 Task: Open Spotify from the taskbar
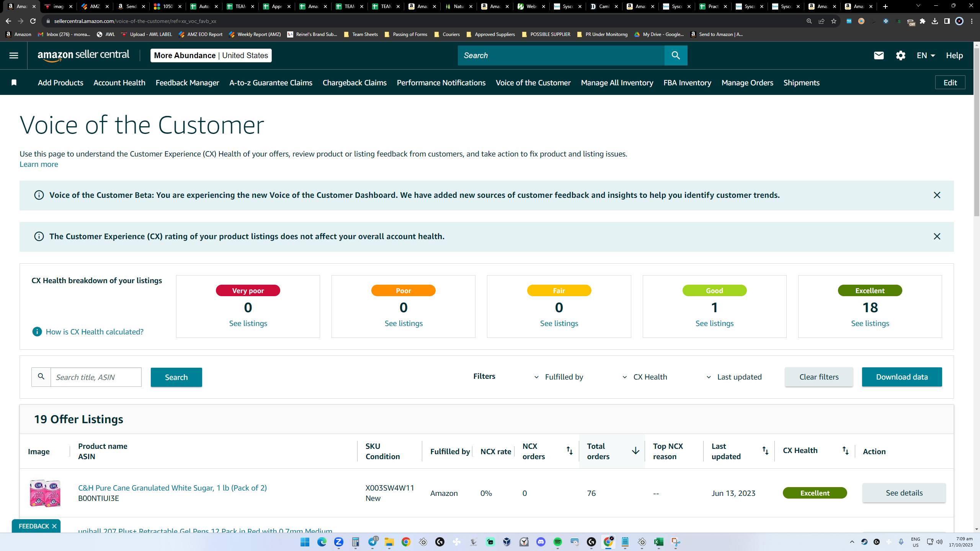click(557, 542)
